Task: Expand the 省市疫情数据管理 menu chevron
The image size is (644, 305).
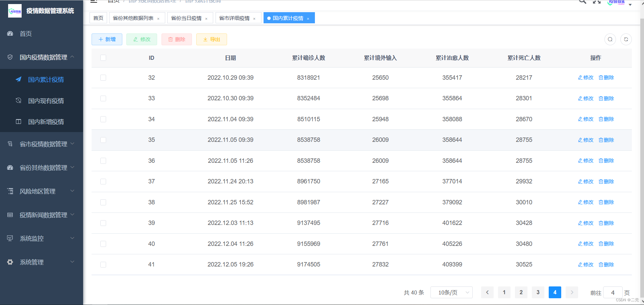Action: click(x=72, y=144)
